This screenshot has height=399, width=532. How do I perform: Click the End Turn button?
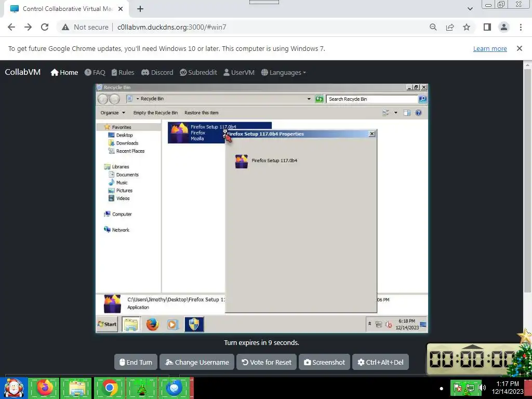136,362
